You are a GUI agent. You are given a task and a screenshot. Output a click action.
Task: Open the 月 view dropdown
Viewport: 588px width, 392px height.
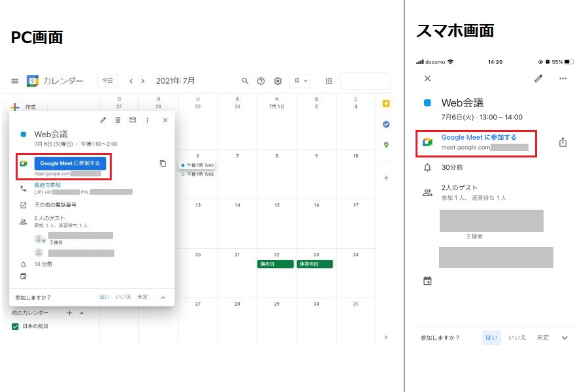pyautogui.click(x=302, y=81)
